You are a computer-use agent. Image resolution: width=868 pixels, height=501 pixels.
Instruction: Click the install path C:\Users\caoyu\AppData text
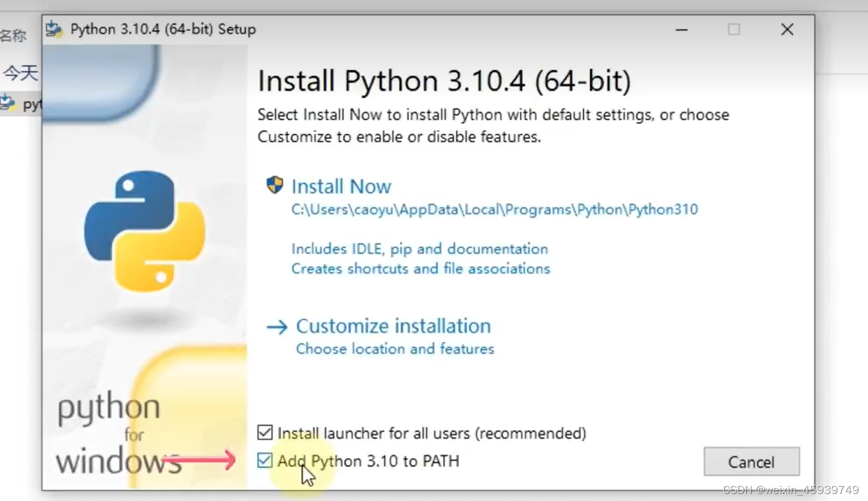(494, 210)
